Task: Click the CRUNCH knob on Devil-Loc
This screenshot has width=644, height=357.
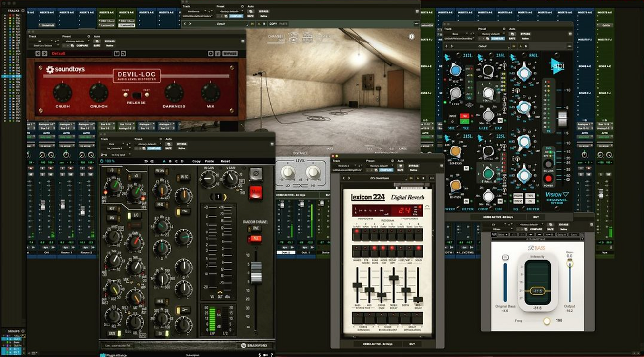Action: [x=99, y=92]
